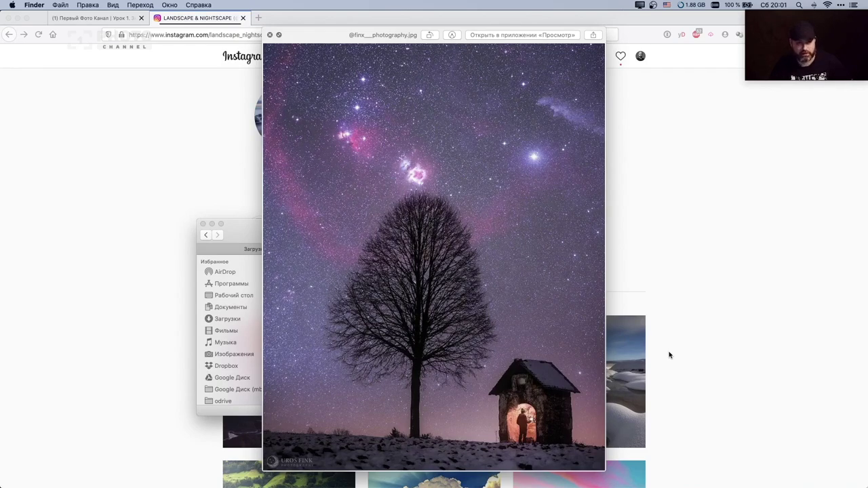The width and height of the screenshot is (868, 488).
Task: Click the Markup pen icon in Quick Look
Action: click(x=452, y=35)
